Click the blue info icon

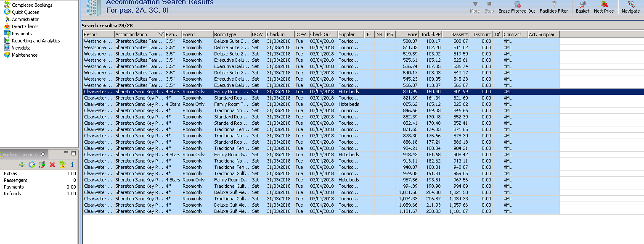(72, 165)
